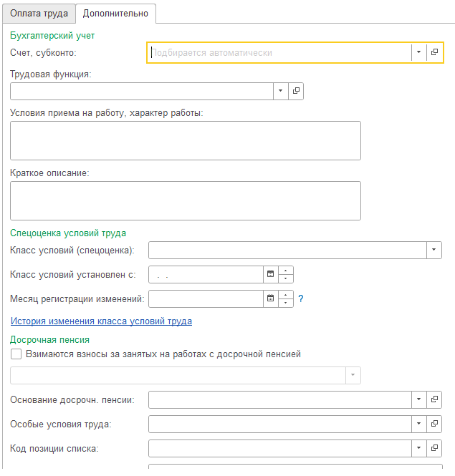Viewport: 455px width, 476px height.
Task: Click the blue question mark help icon
Action: pos(301,298)
